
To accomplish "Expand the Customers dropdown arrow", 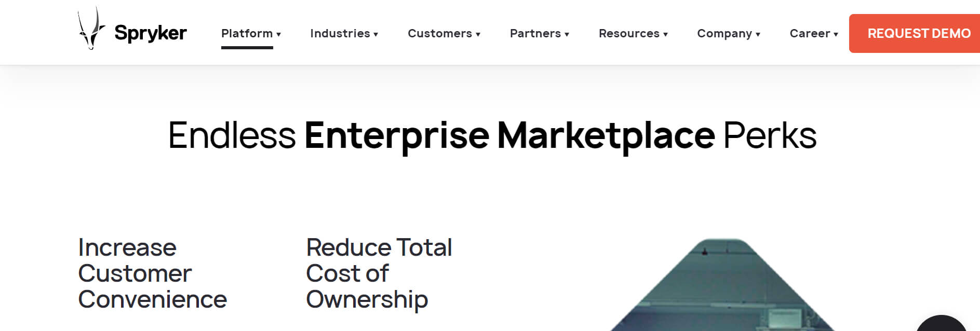I will pyautogui.click(x=478, y=34).
